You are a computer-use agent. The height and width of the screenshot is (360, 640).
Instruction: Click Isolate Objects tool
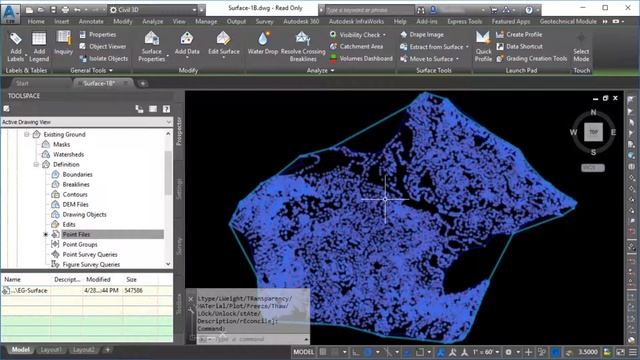point(104,59)
